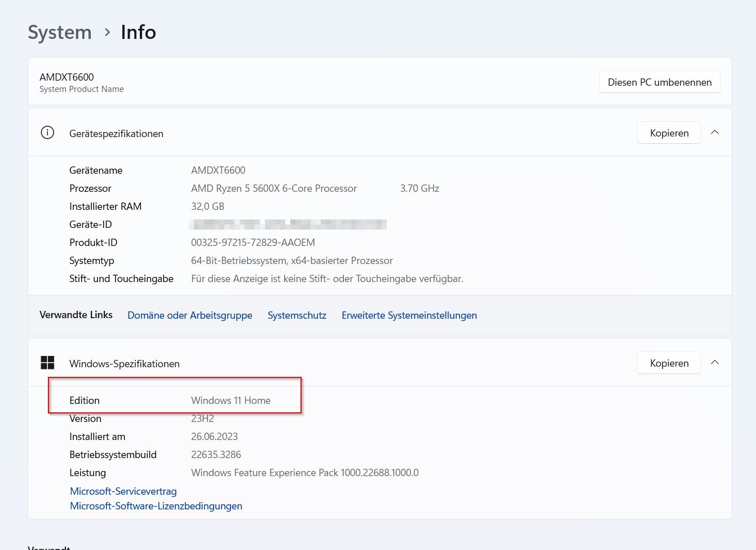Viewport: 756px width, 550px height.
Task: Click the Produkt-ID value text
Action: click(253, 243)
